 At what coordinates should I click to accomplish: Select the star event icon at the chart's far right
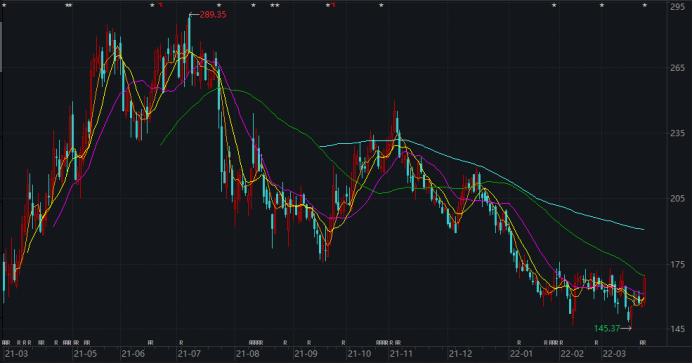point(644,5)
